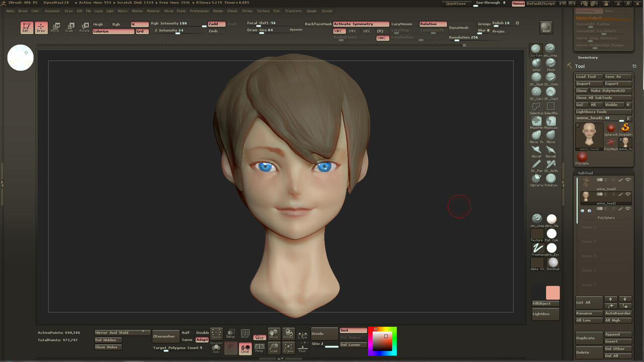Viewport: 644px width, 362px height.
Task: Open the Zplugin menu
Action: tap(311, 11)
